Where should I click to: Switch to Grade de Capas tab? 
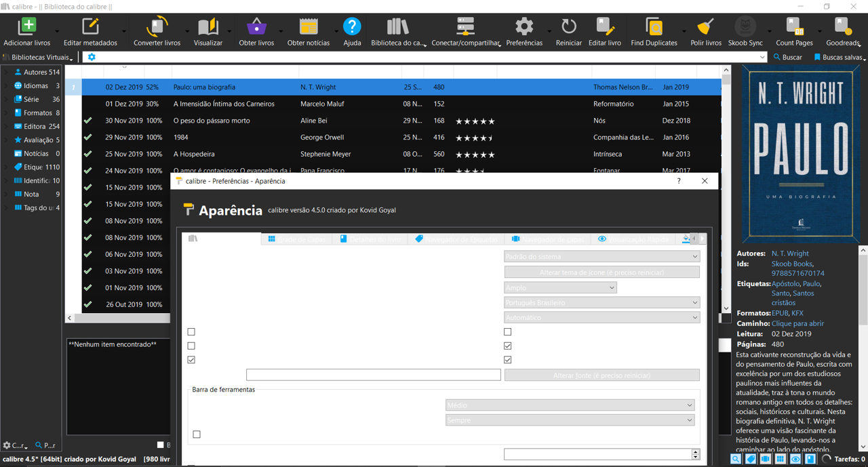click(296, 239)
